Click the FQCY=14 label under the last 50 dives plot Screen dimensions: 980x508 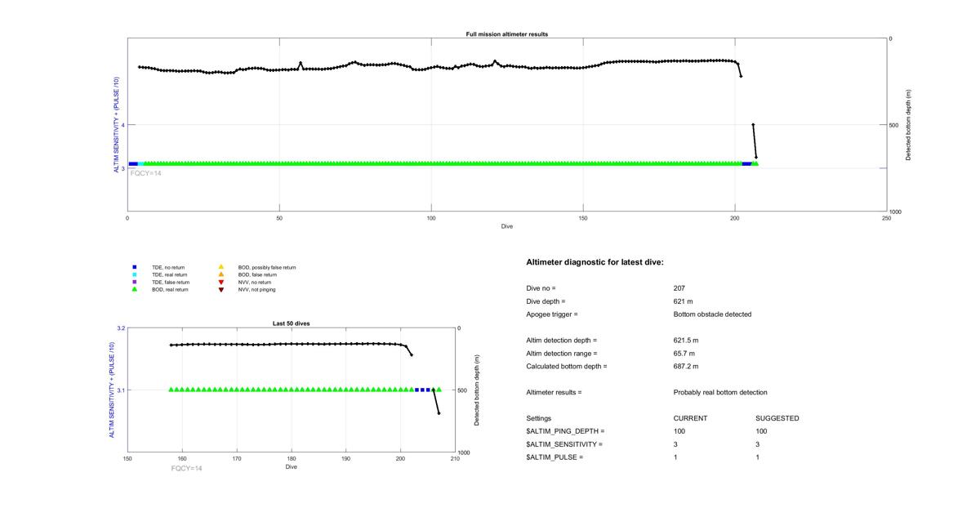coord(186,469)
